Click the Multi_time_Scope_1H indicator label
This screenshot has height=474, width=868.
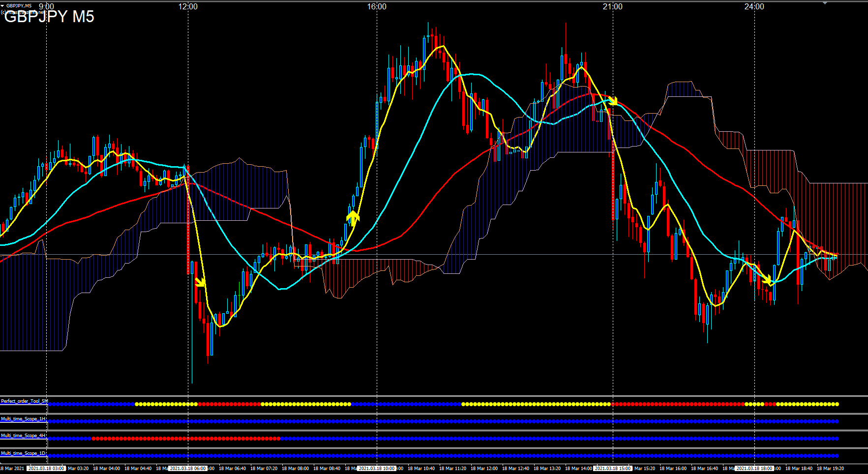23,419
